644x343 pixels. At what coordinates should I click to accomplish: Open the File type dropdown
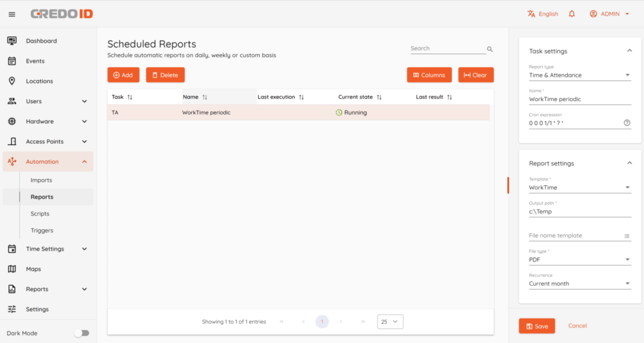(x=579, y=259)
